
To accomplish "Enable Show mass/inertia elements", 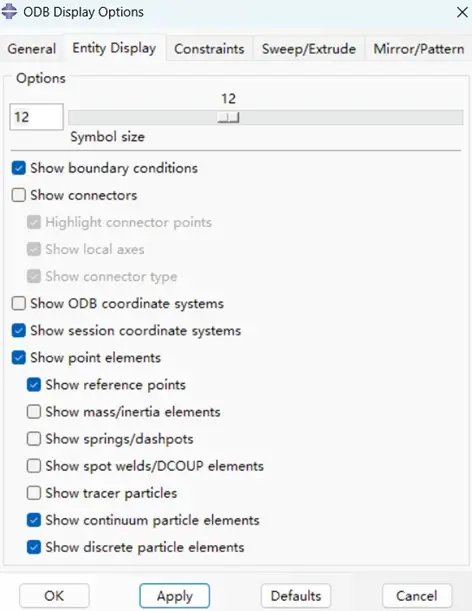I will click(x=34, y=411).
